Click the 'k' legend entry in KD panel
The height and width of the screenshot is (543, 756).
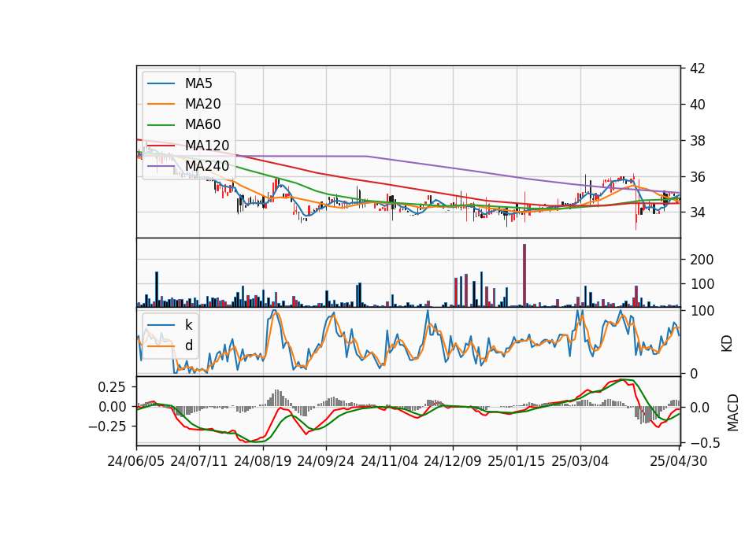(188, 325)
